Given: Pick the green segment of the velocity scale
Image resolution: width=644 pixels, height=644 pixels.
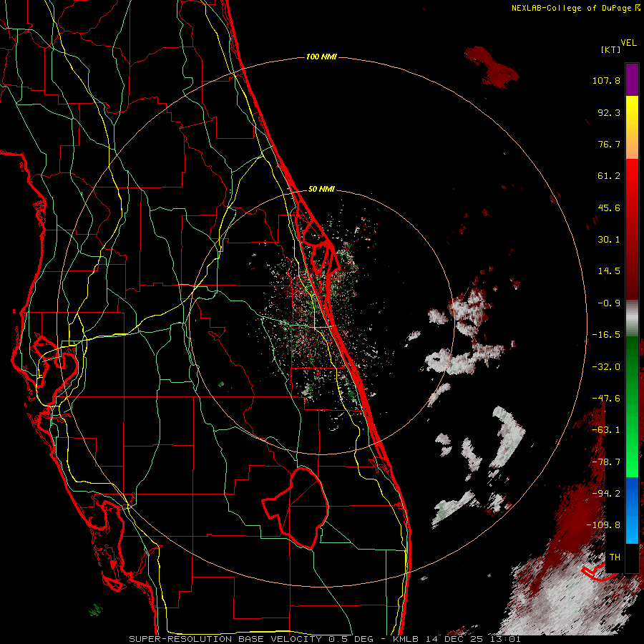Looking at the screenshot, I should point(632,406).
